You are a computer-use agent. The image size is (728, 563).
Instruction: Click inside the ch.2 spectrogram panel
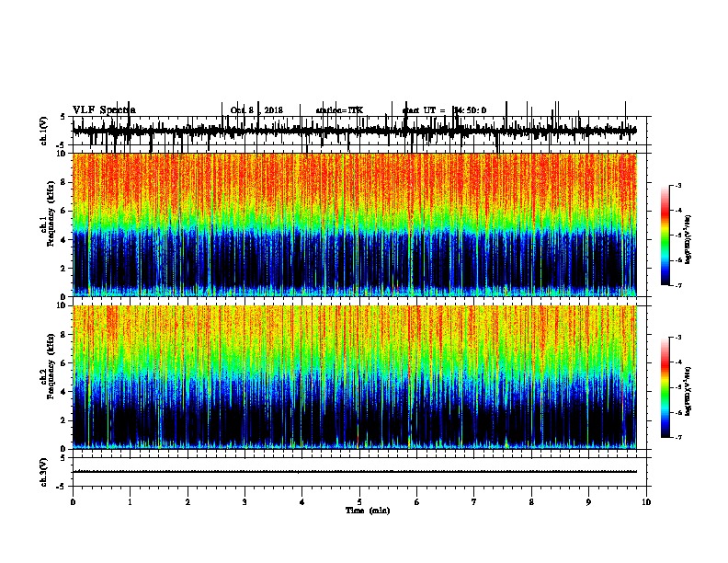pos(355,377)
